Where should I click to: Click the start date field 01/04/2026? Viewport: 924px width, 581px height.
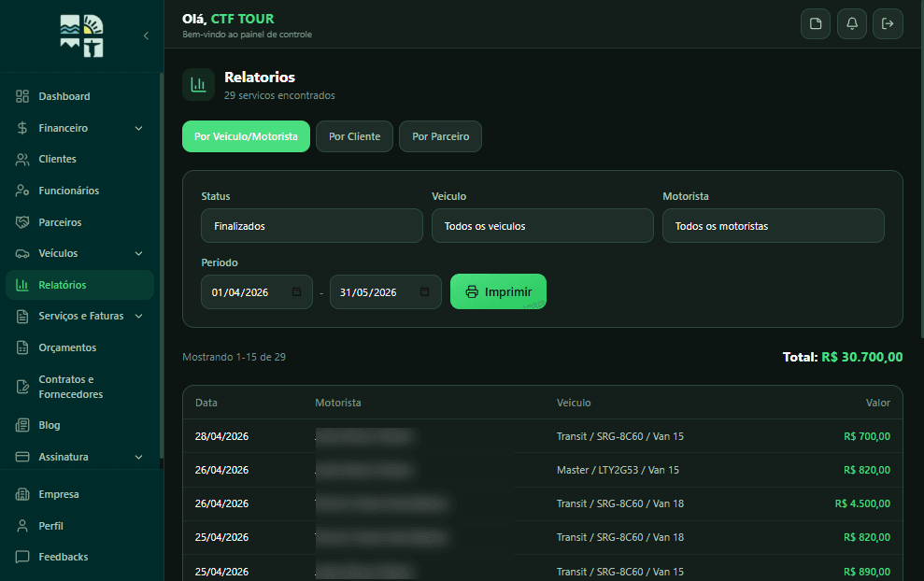256,291
